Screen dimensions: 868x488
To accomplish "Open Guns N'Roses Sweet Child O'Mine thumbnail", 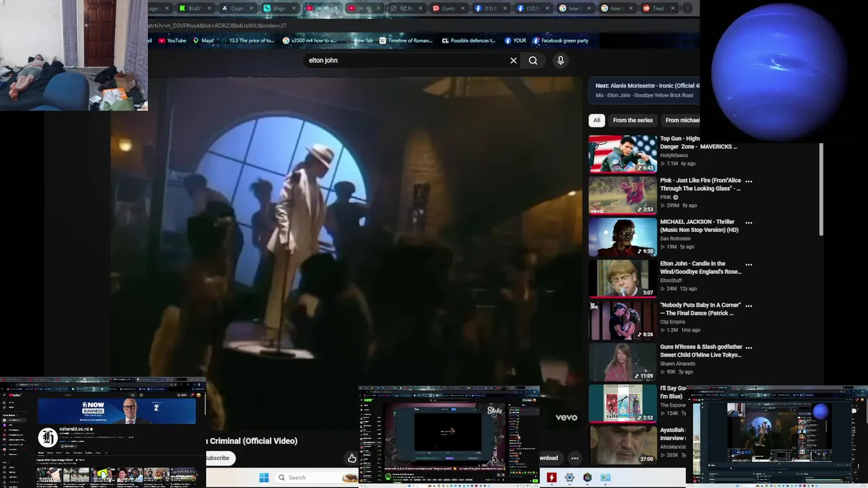I will tap(623, 362).
